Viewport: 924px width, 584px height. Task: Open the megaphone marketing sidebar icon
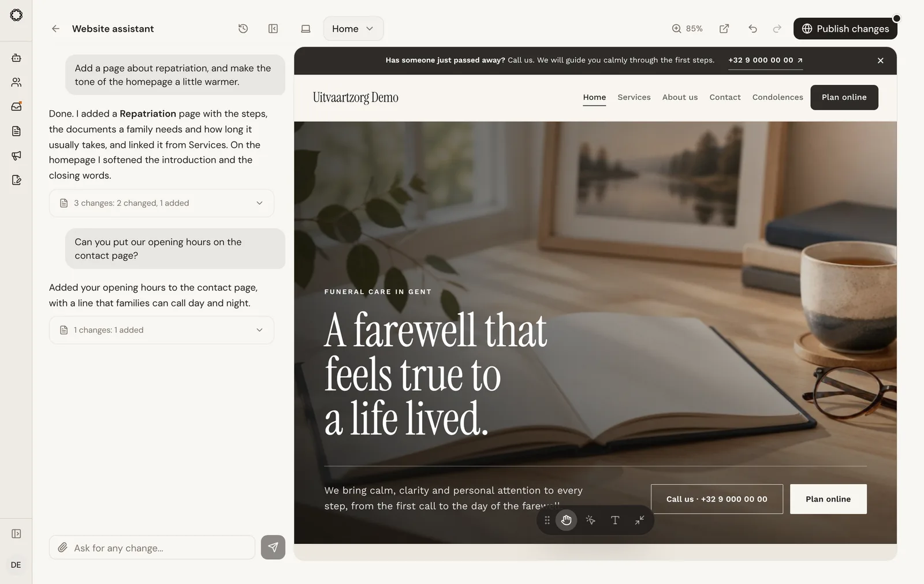point(16,155)
